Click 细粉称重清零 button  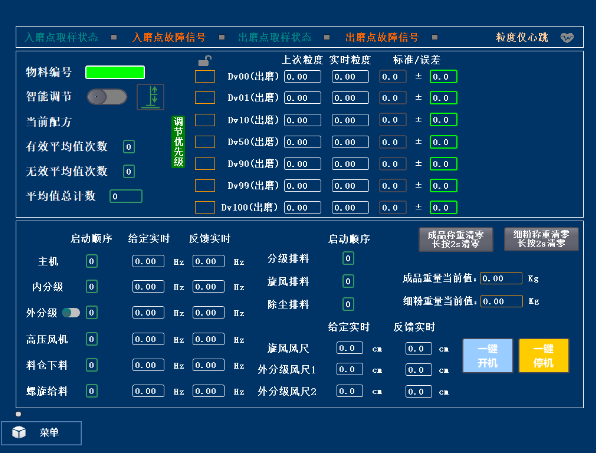541,239
